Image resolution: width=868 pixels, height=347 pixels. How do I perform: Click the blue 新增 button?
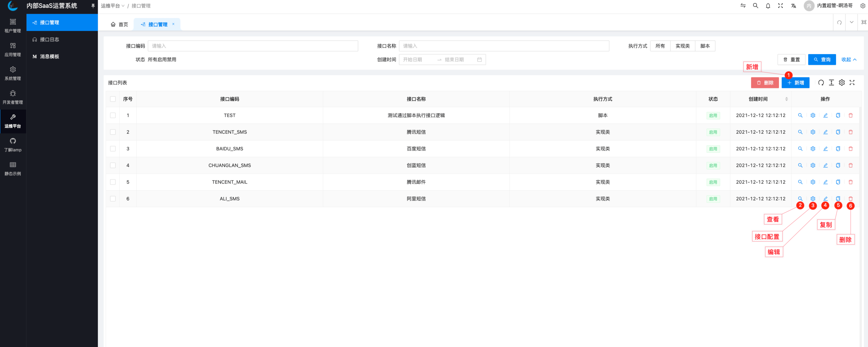(795, 83)
